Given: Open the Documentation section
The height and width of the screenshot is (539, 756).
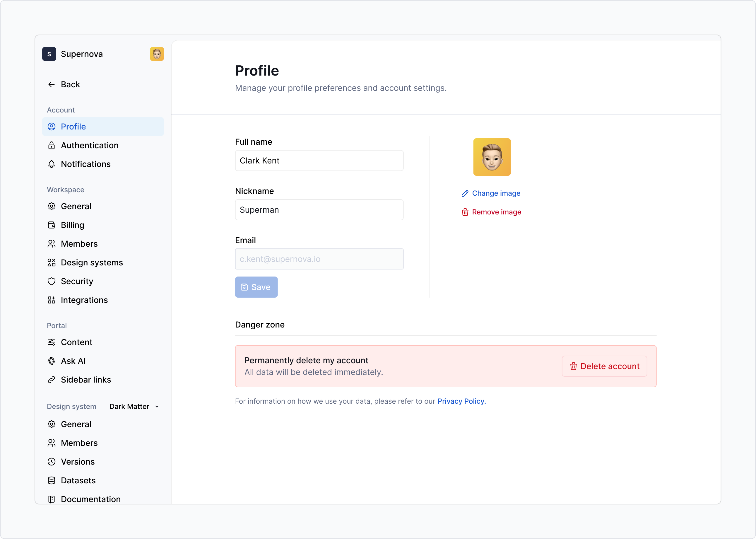Looking at the screenshot, I should click(x=90, y=499).
